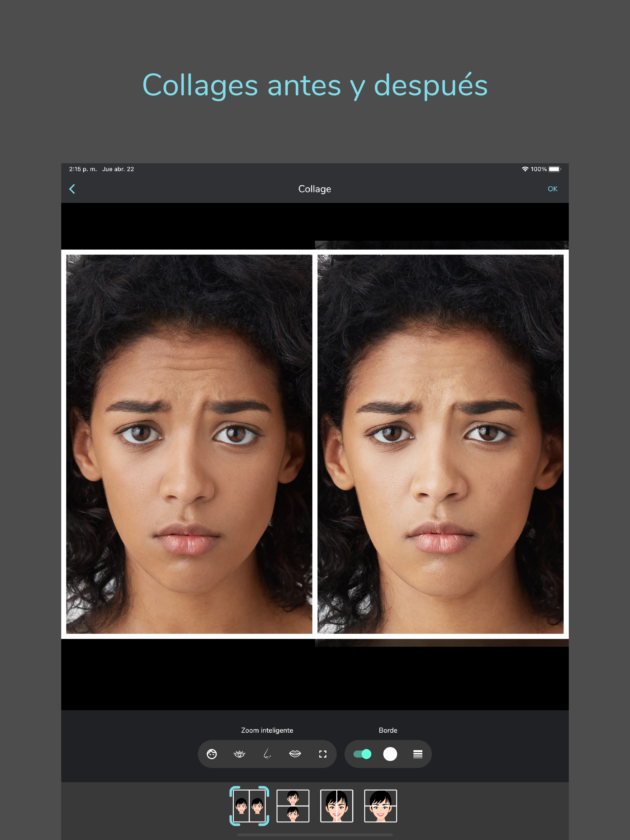The width and height of the screenshot is (630, 840).
Task: Zoom collage to the eyes
Action: (x=239, y=754)
